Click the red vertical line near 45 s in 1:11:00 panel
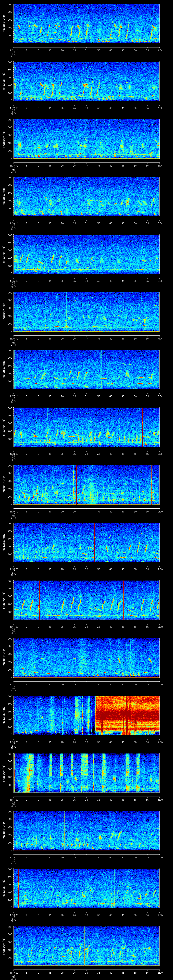 point(123,600)
